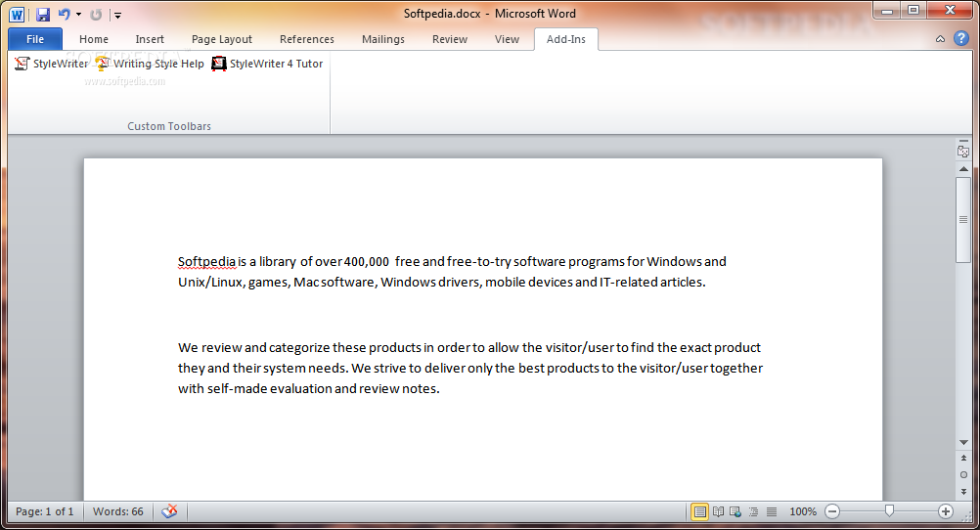The image size is (980, 530).
Task: Click the Redo button in Quick Access
Action: coord(96,15)
